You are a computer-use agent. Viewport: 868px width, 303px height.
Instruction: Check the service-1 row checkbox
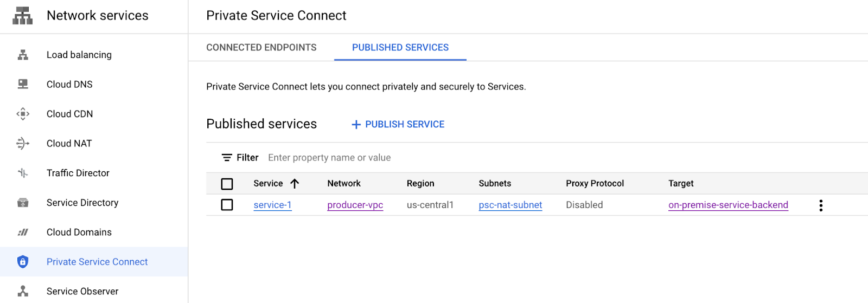point(227,205)
